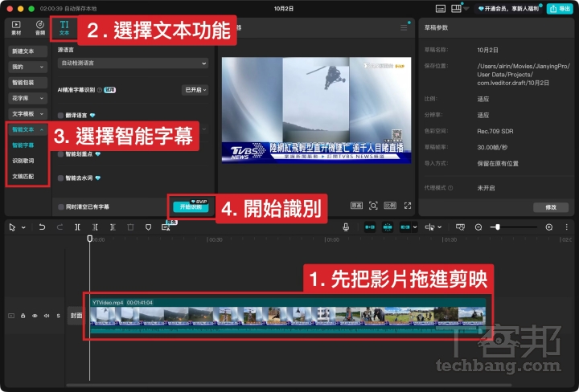Open the 智能包装 sidebar item
This screenshot has height=392, width=579.
pyautogui.click(x=27, y=83)
